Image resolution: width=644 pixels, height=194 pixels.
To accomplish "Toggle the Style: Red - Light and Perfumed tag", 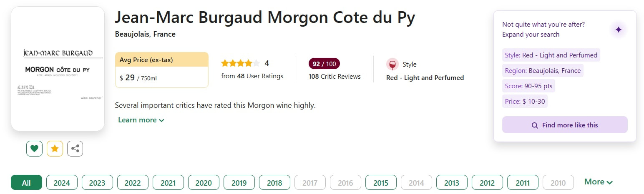I will point(551,55).
